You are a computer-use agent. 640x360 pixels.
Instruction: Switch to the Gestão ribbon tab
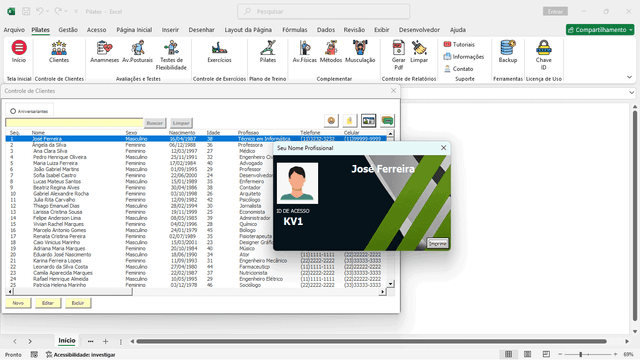pyautogui.click(x=68, y=30)
